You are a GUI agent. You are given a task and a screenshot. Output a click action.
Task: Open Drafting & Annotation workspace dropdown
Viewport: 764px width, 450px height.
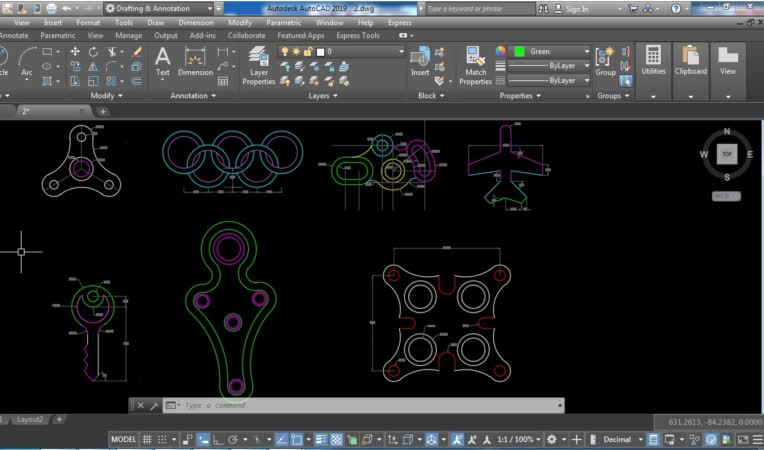(158, 8)
